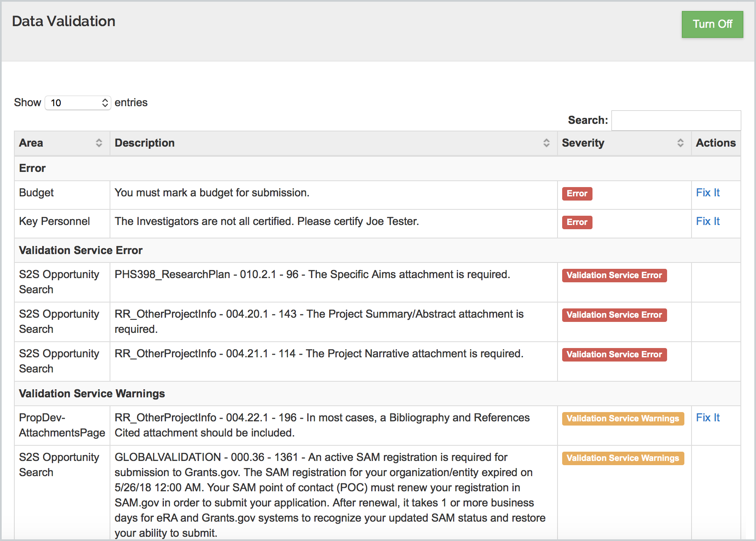
Task: Select the Bibliography and References Cited description
Action: pyautogui.click(x=322, y=425)
